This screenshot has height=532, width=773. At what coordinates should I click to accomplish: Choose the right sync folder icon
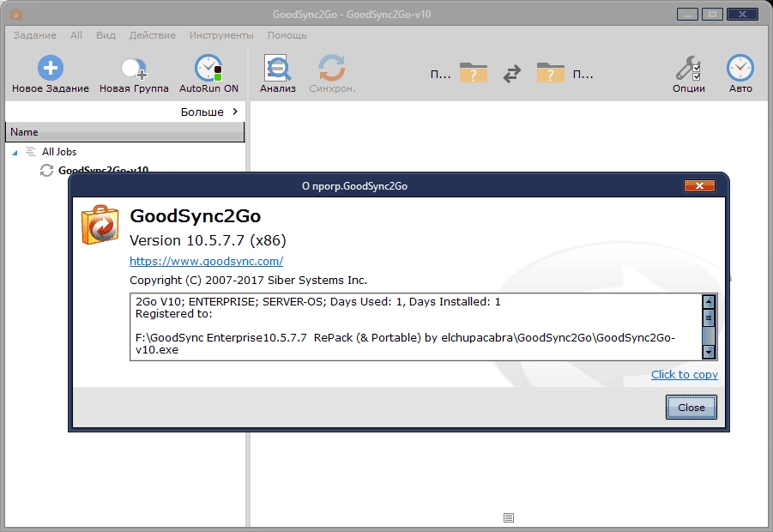(550, 72)
